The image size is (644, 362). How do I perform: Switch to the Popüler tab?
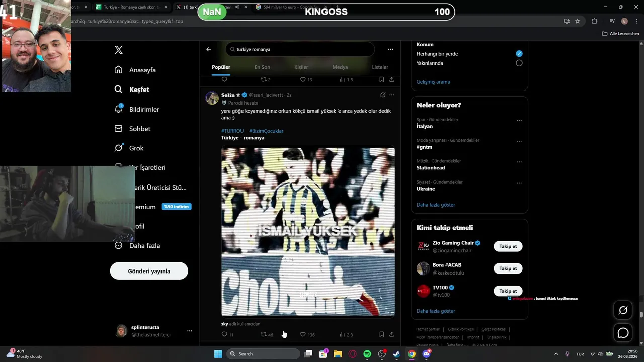point(221,67)
